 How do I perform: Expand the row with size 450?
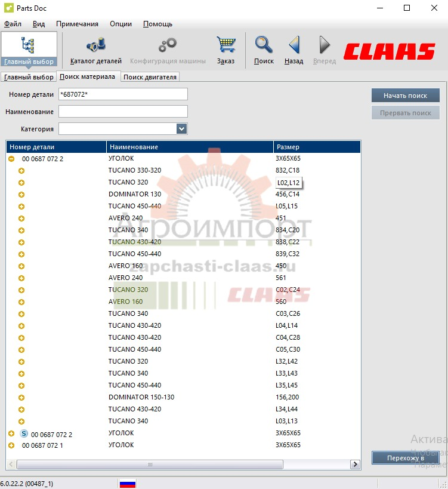click(x=21, y=266)
